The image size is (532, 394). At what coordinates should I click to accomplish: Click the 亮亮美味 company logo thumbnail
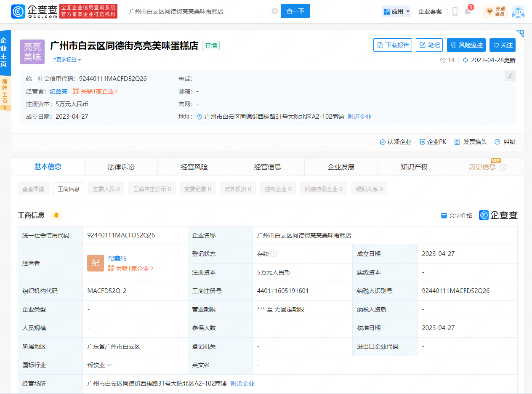(32, 52)
